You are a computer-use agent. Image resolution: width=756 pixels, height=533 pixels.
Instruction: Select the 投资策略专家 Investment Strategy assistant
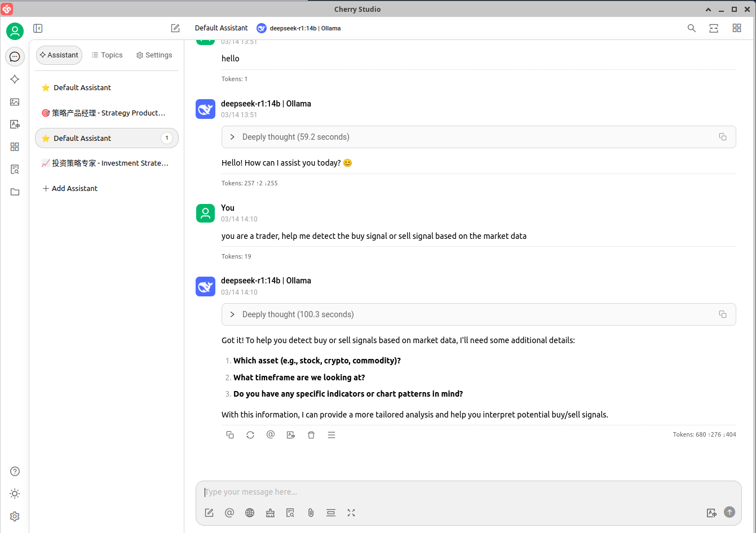107,163
